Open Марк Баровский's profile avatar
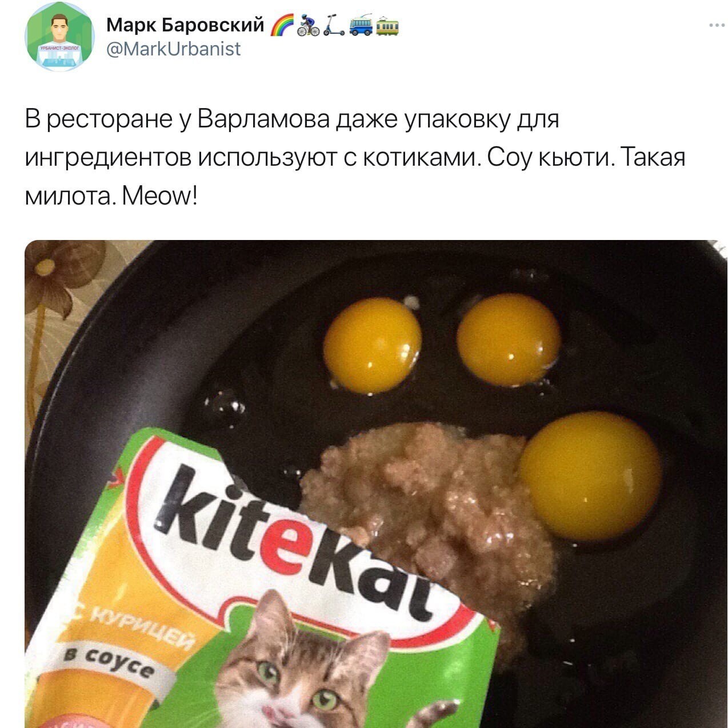This screenshot has height=728, width=728. point(60,37)
